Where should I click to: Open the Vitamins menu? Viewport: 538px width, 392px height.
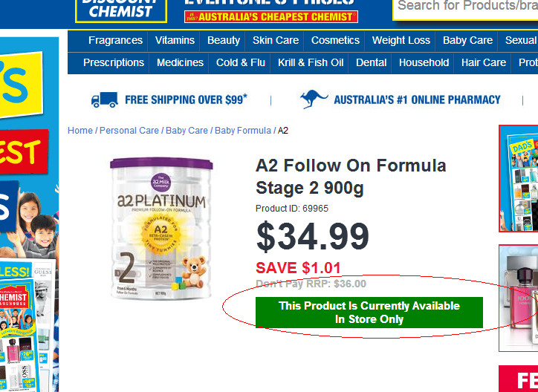[175, 40]
